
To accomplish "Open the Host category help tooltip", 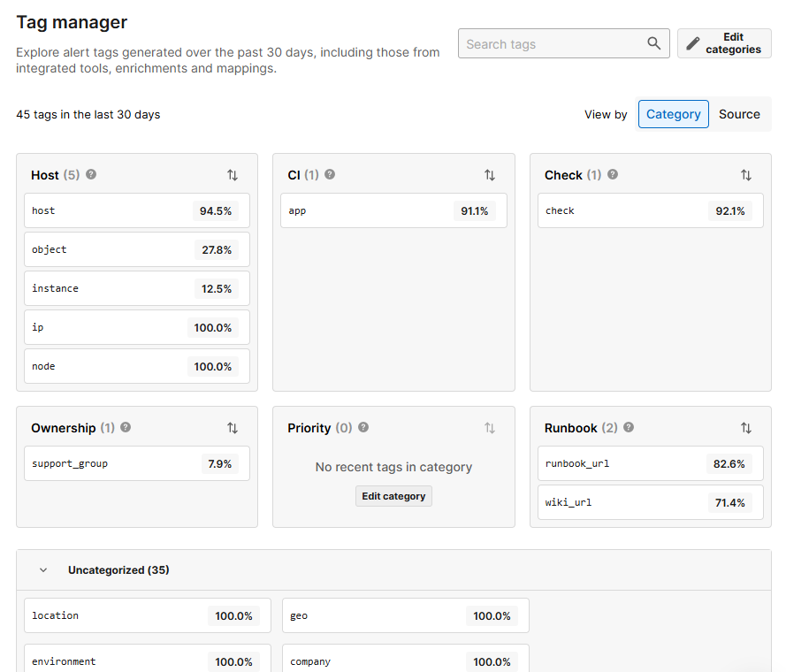I will [90, 175].
